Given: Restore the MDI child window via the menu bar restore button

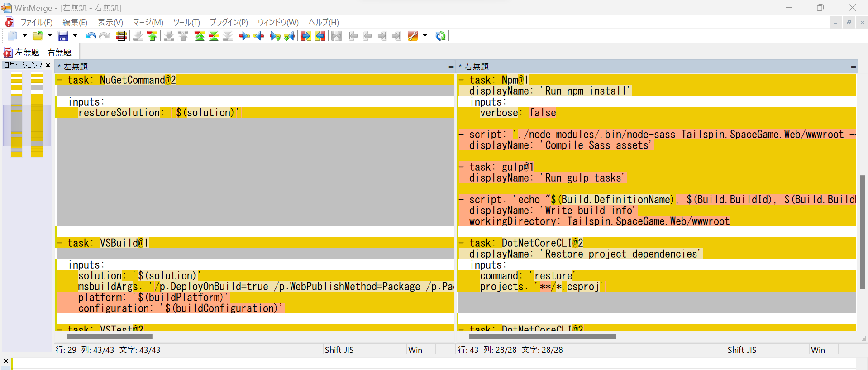Looking at the screenshot, I should [x=849, y=22].
